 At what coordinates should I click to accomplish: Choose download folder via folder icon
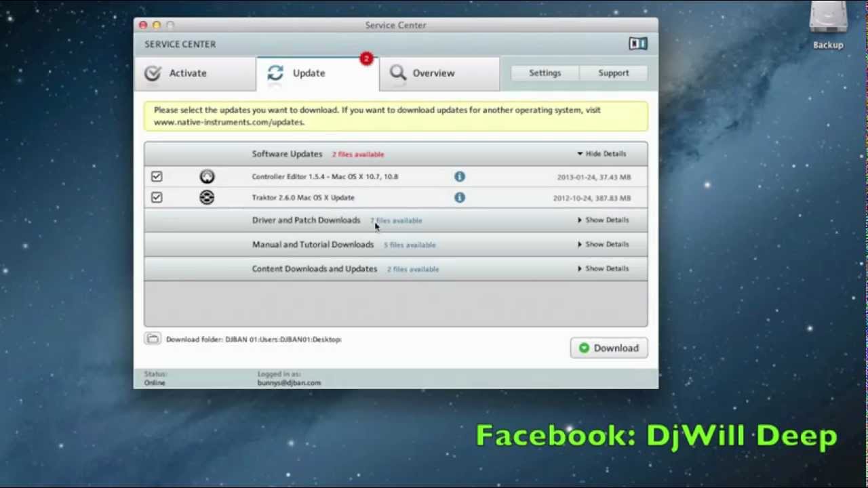pyautogui.click(x=153, y=339)
